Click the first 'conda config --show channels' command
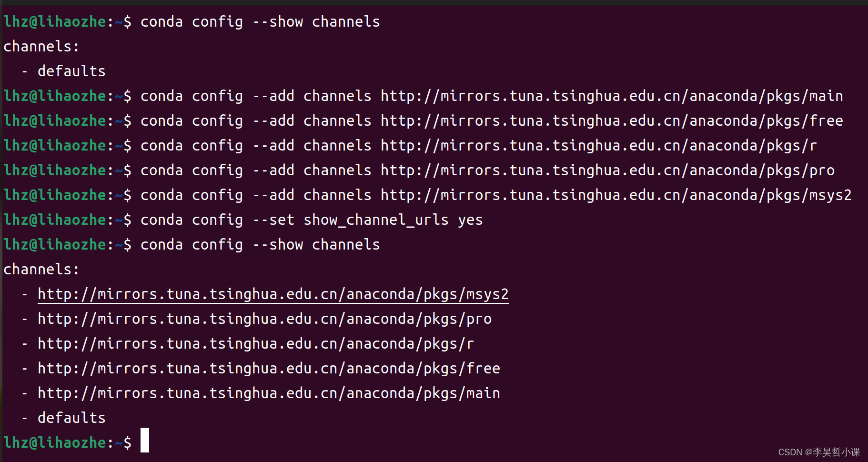Screen dimensions: 868x462 pos(260,22)
